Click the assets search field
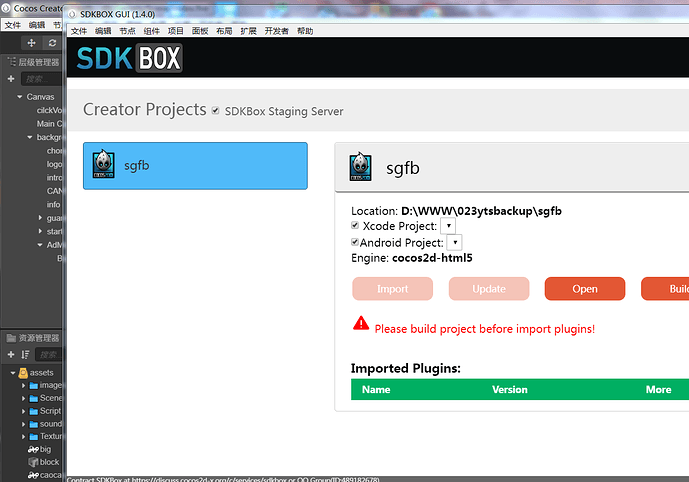The image size is (689, 482). [x=48, y=355]
